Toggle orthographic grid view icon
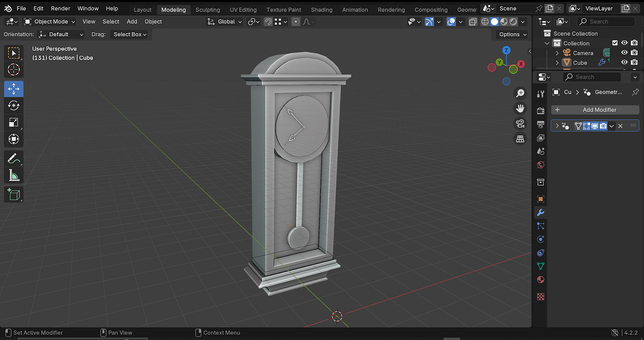Viewport: 644px width, 340px height. pos(520,139)
